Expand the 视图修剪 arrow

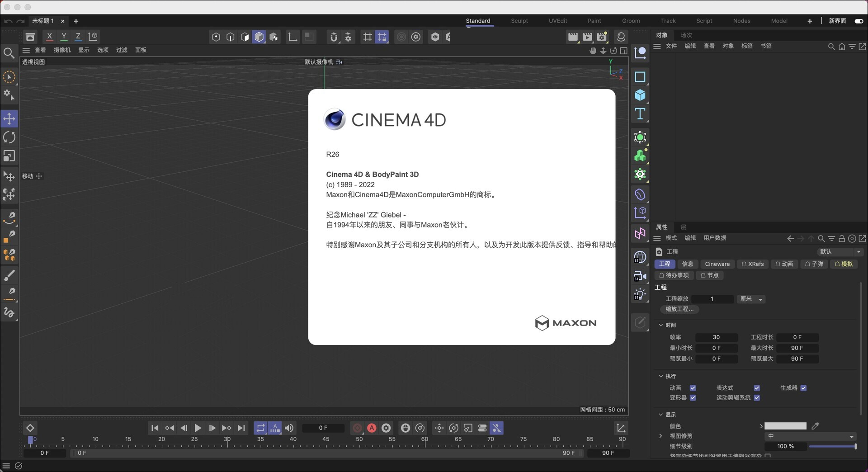pyautogui.click(x=660, y=436)
